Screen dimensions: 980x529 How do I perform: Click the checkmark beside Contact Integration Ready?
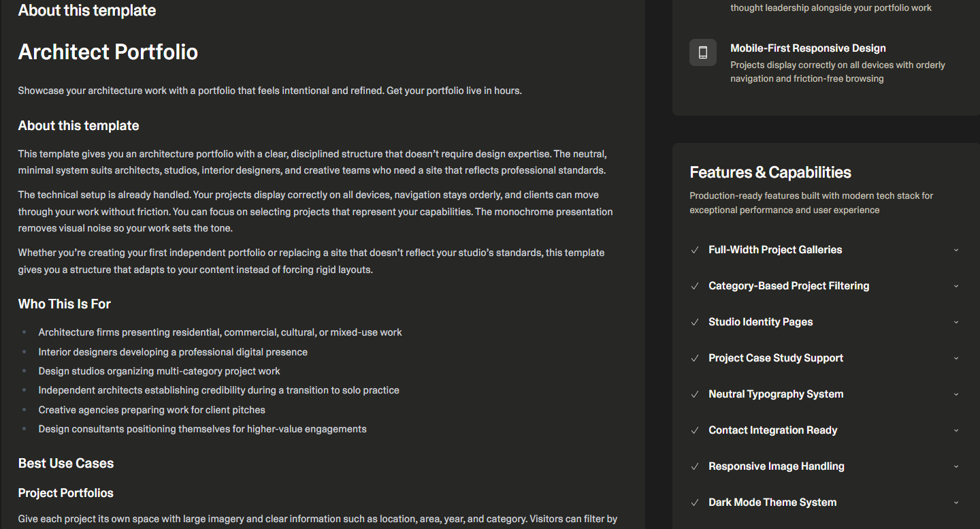click(x=695, y=430)
